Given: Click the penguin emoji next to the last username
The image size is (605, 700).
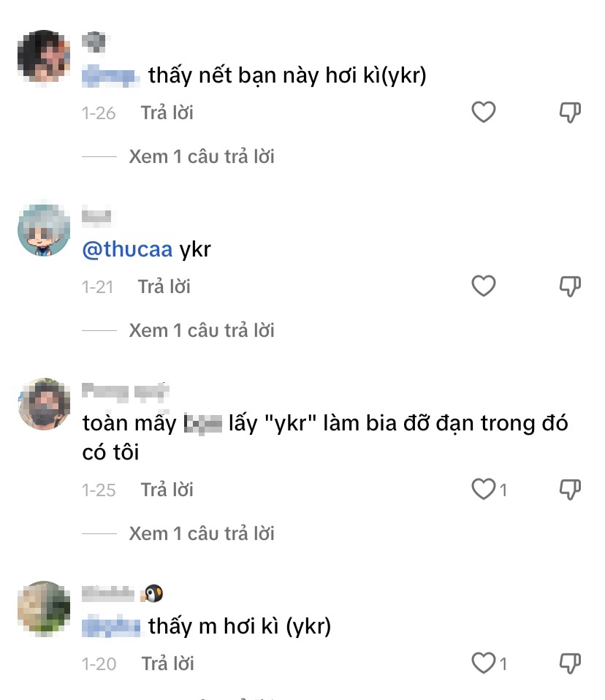Looking at the screenshot, I should (x=152, y=593).
